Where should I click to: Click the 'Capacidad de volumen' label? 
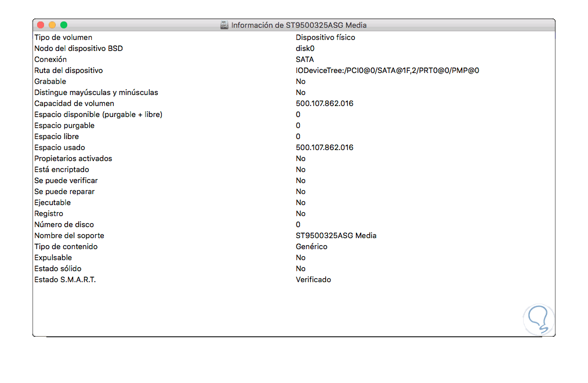tap(74, 104)
